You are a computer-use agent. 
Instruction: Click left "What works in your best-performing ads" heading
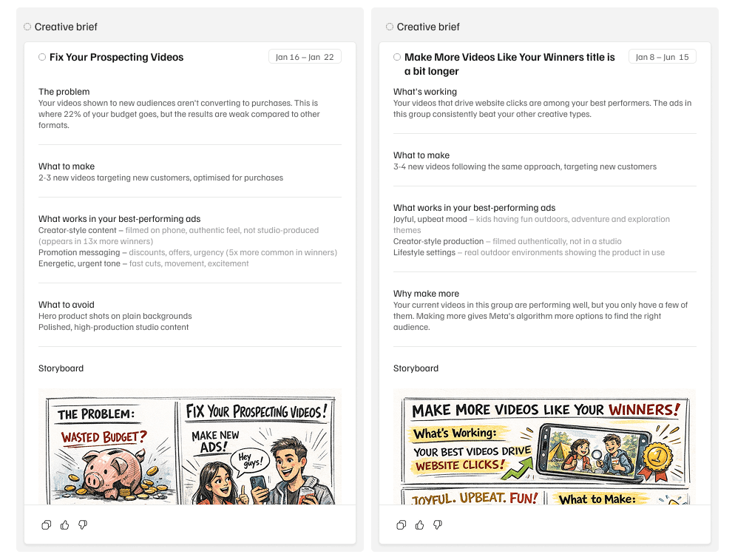tap(120, 219)
